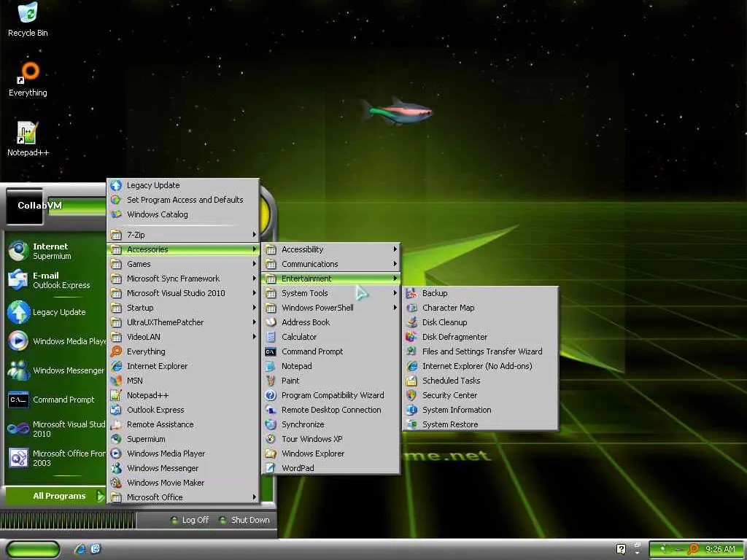The width and height of the screenshot is (747, 560).
Task: Expand the 7-Zip submenu
Action: tap(183, 235)
